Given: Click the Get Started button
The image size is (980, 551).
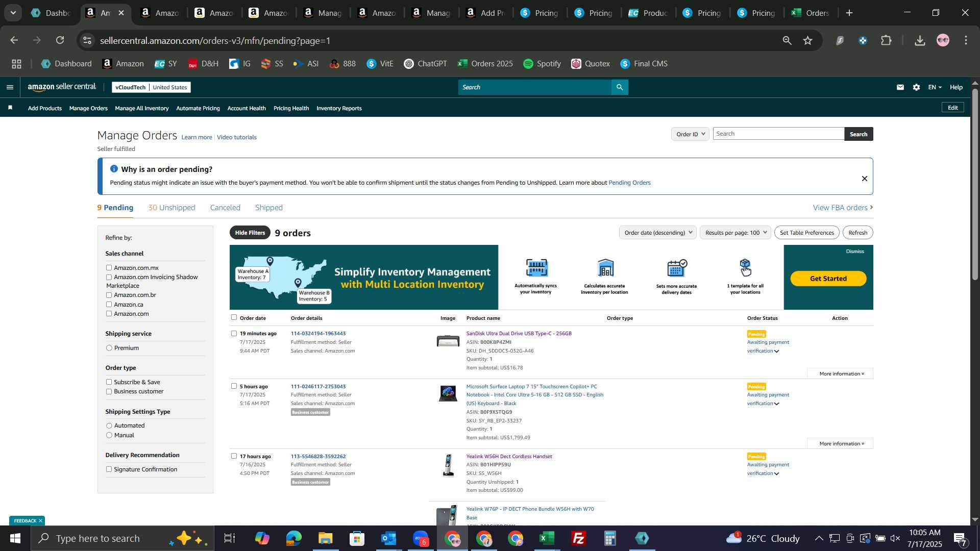Looking at the screenshot, I should 828,279.
